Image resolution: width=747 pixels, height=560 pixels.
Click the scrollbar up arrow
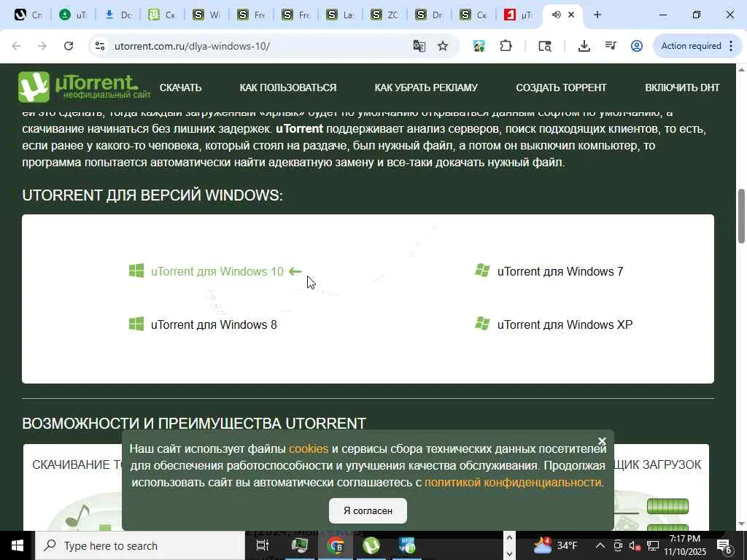[x=742, y=69]
